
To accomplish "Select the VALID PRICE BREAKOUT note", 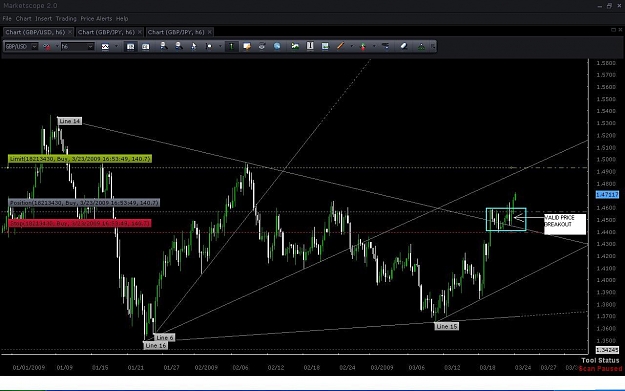I will [565, 224].
